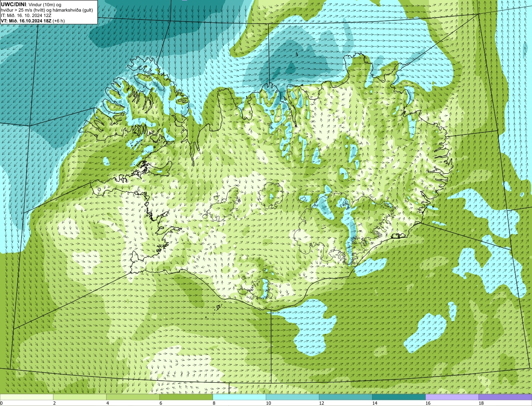Click the pale cream 0–2 legend swatch
The height and width of the screenshot is (406, 532).
click(27, 397)
